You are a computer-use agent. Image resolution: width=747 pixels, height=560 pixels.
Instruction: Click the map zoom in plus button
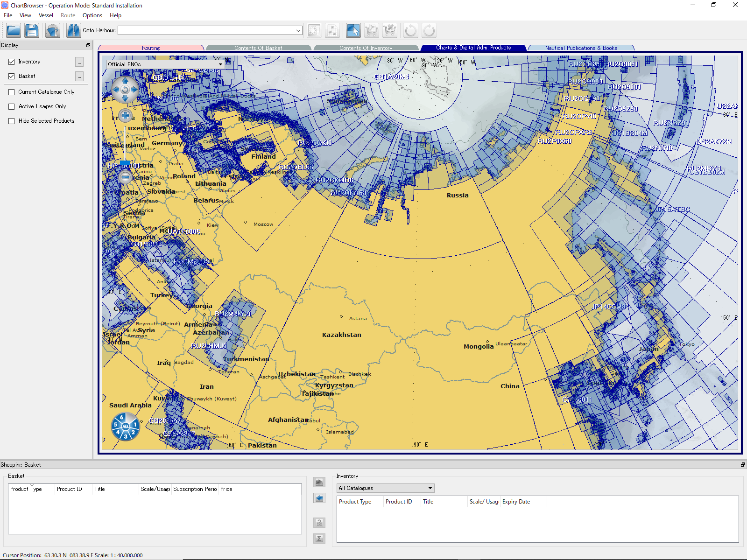(125, 115)
